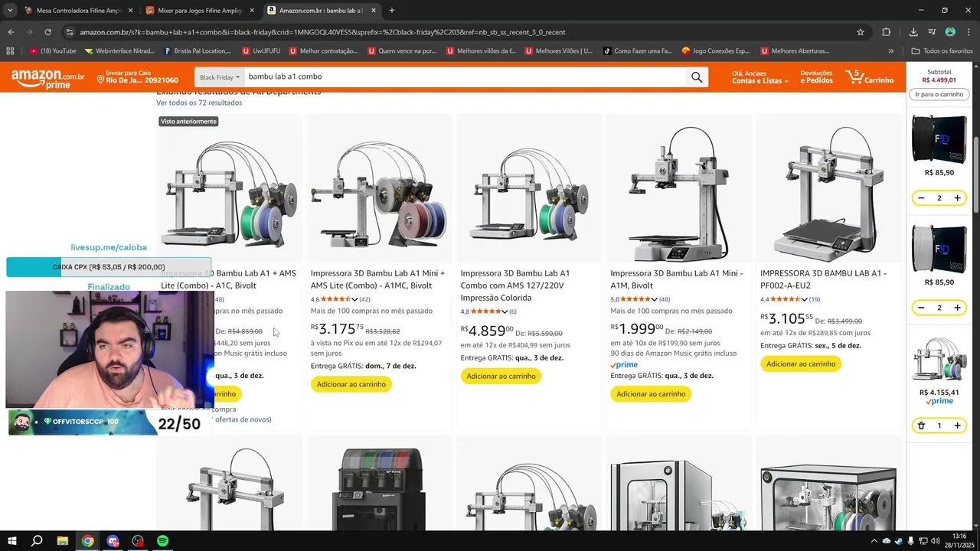Click the Amazon.com.br prime logo

point(48,78)
